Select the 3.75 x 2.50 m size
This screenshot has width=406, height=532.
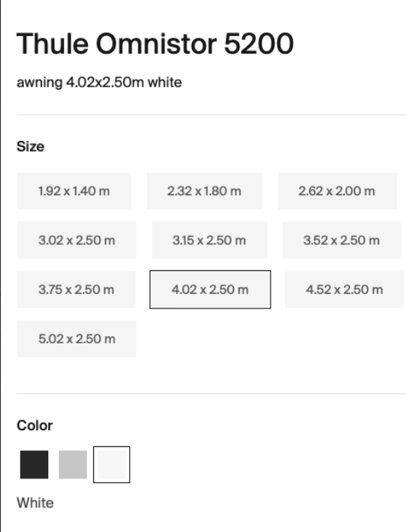76,289
